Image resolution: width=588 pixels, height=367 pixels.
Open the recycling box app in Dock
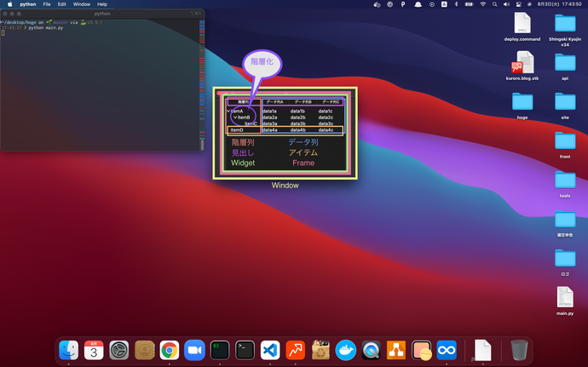pos(320,350)
